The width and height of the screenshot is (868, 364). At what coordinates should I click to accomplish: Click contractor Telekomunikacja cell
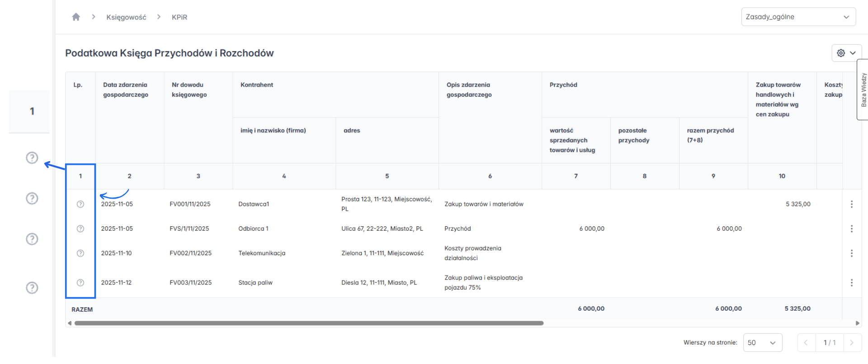262,253
